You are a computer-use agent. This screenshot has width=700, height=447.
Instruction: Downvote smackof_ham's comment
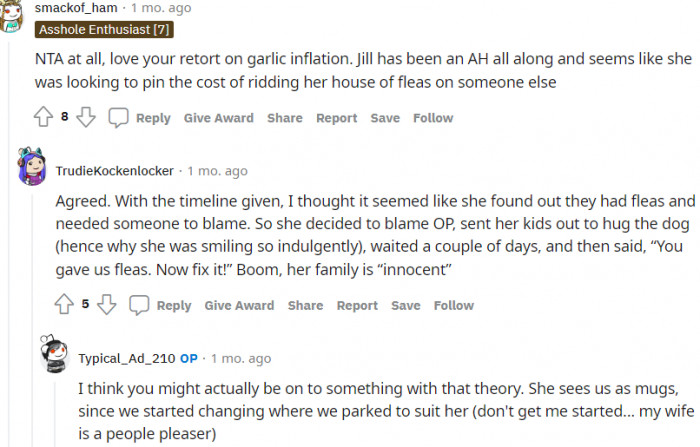[86, 117]
